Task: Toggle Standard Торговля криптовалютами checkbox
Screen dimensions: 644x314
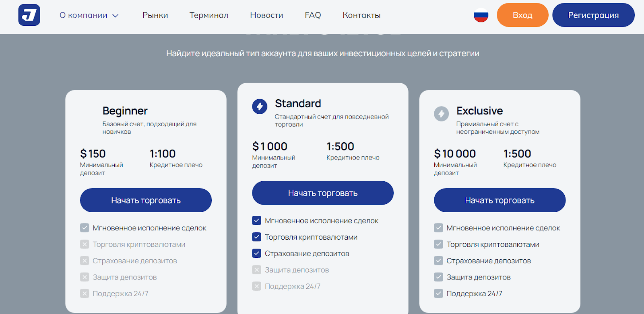Action: coord(256,237)
